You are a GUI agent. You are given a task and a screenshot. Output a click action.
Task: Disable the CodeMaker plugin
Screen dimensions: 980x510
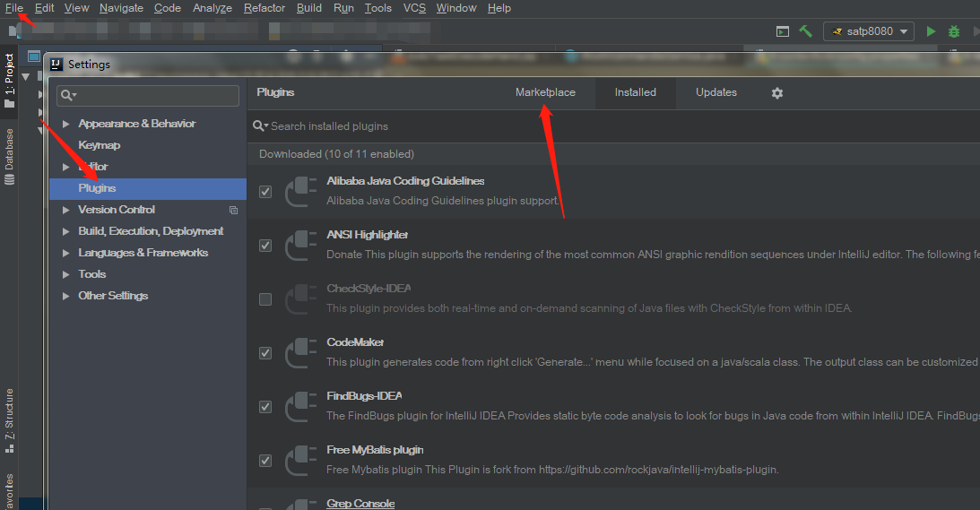(265, 352)
